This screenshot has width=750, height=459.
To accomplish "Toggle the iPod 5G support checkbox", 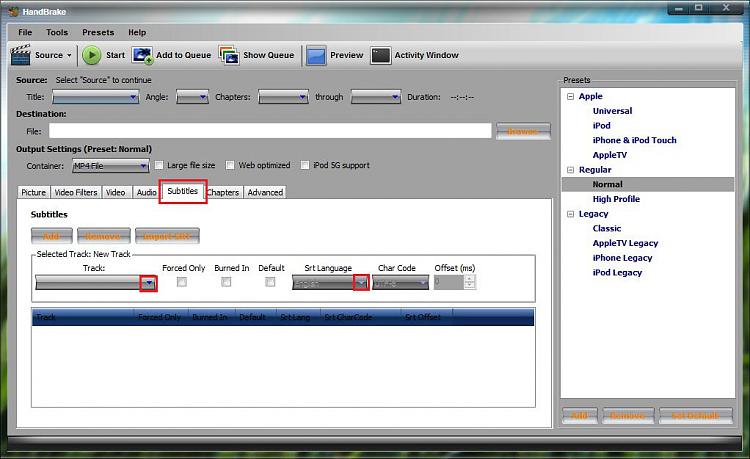I will coord(305,165).
